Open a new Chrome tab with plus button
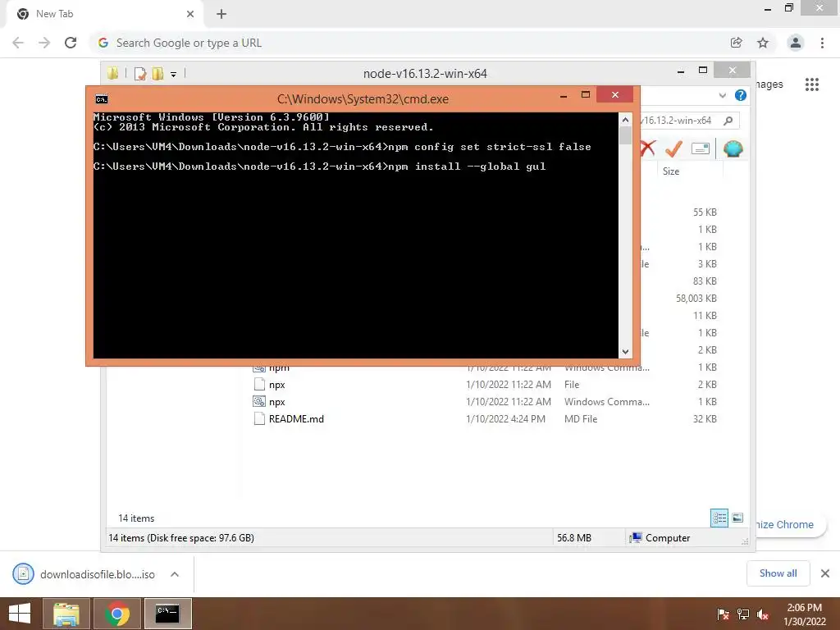Image resolution: width=840 pixels, height=630 pixels. tap(221, 14)
